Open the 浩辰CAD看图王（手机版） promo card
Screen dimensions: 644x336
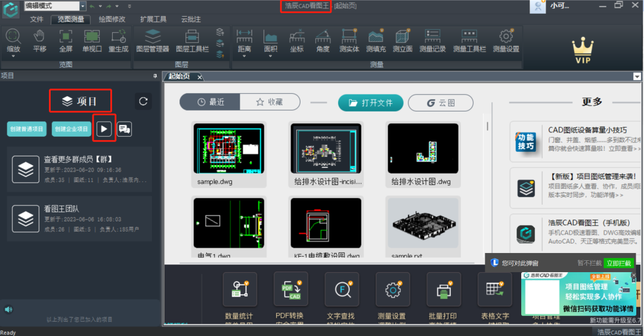coord(575,233)
